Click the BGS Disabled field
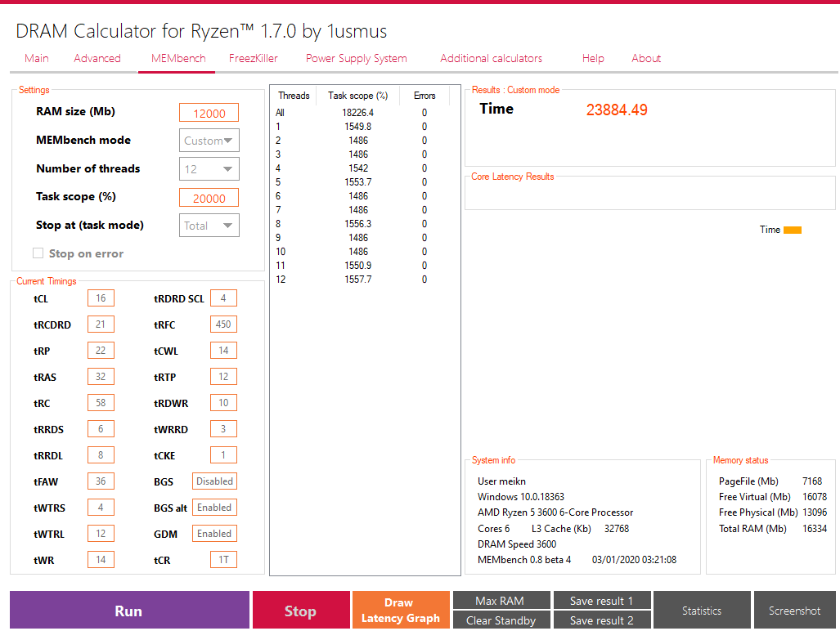 (x=214, y=481)
